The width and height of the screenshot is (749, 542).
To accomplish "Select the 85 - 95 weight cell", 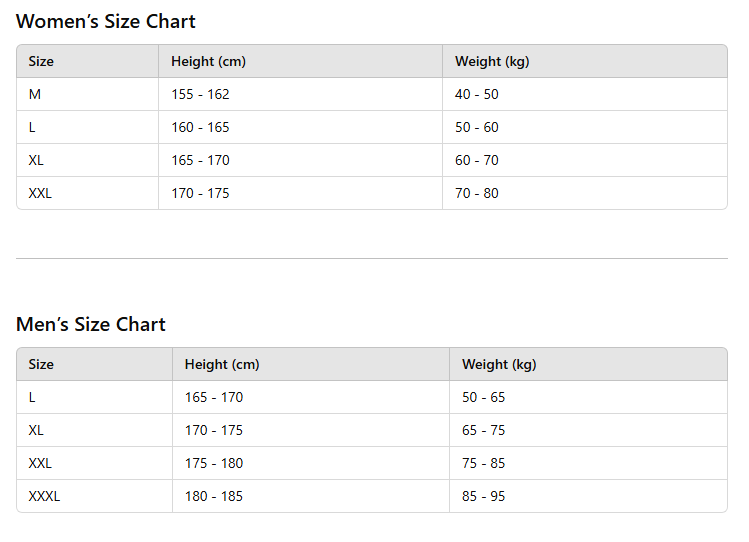I will pos(484,496).
